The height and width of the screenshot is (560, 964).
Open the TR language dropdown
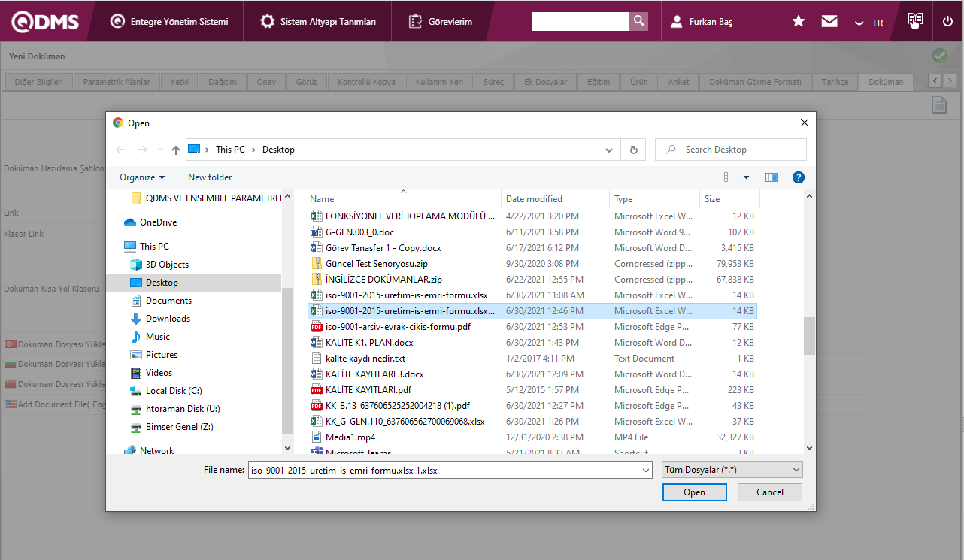click(x=869, y=23)
